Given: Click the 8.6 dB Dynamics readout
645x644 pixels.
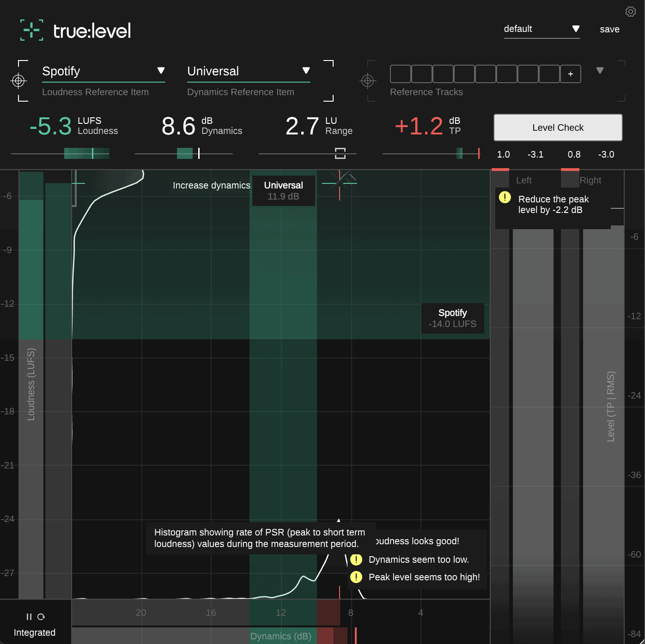Looking at the screenshot, I should (202, 126).
